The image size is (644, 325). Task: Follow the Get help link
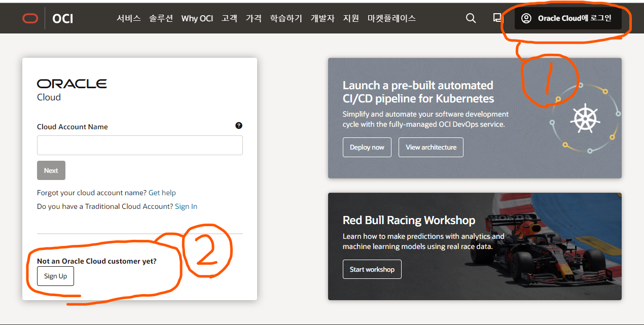point(162,193)
